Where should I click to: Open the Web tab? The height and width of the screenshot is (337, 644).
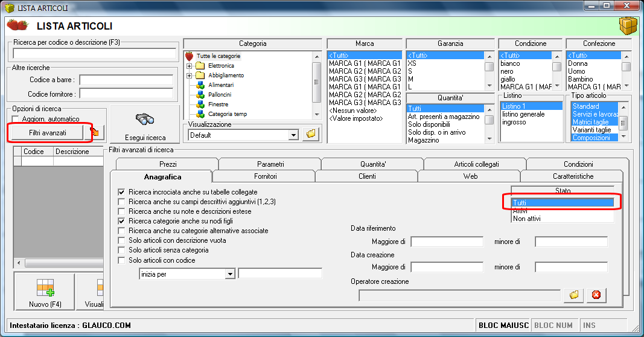tap(470, 176)
